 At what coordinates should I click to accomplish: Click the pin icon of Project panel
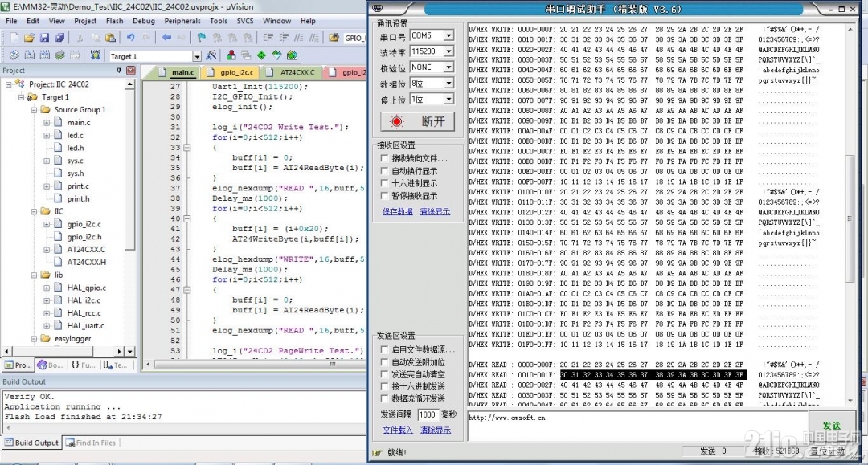119,70
